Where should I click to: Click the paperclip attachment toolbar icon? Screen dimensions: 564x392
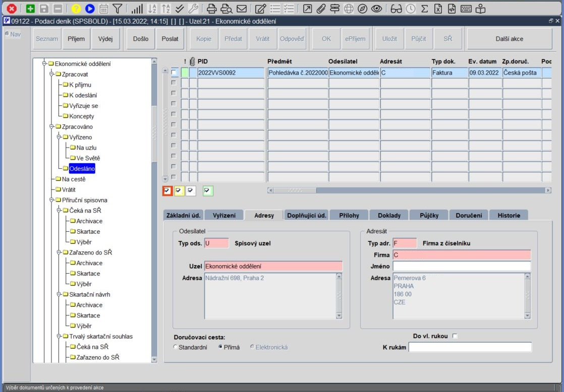(x=321, y=9)
